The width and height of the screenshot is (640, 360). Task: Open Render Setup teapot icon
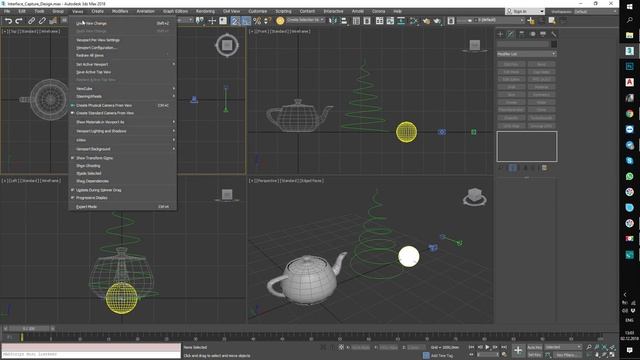426,20
